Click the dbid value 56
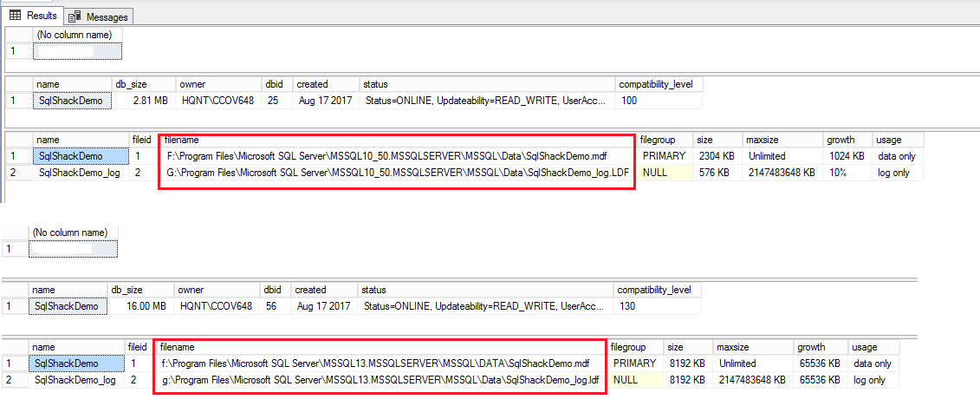 (x=276, y=306)
